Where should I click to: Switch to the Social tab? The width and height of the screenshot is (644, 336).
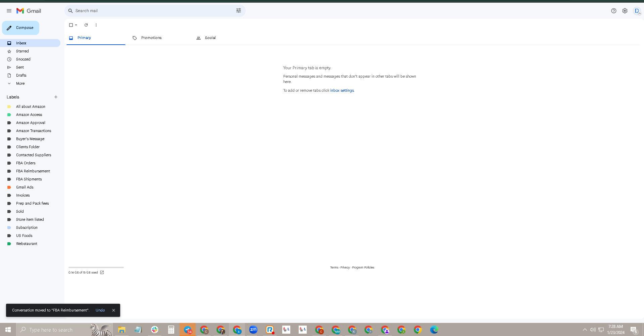[223, 38]
